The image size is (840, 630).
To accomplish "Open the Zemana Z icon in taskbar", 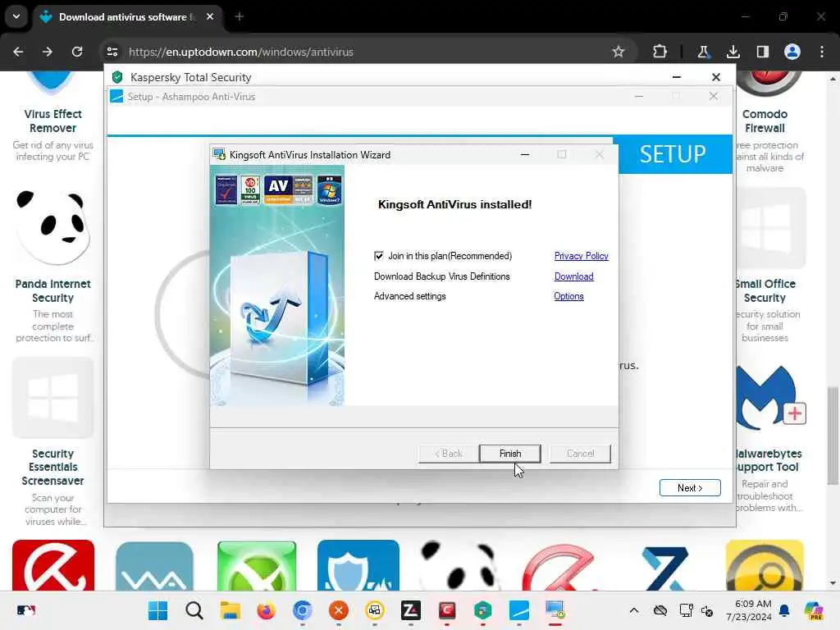I will click(x=410, y=610).
